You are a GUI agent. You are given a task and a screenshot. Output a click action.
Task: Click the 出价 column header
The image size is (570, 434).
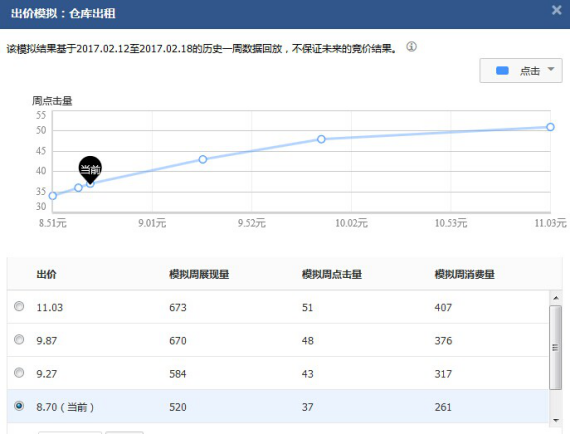[46, 274]
